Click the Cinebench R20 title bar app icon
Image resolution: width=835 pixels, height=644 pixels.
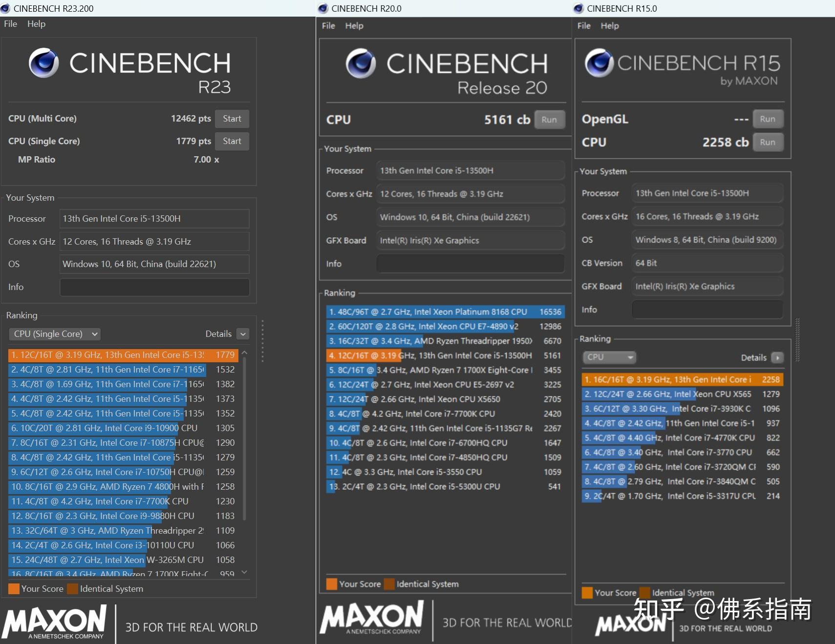[x=323, y=8]
